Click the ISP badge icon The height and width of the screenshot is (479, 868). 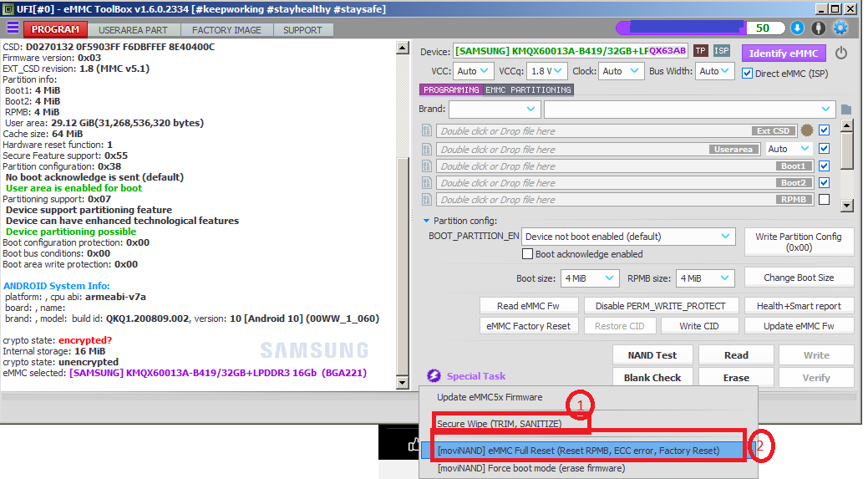tap(721, 51)
